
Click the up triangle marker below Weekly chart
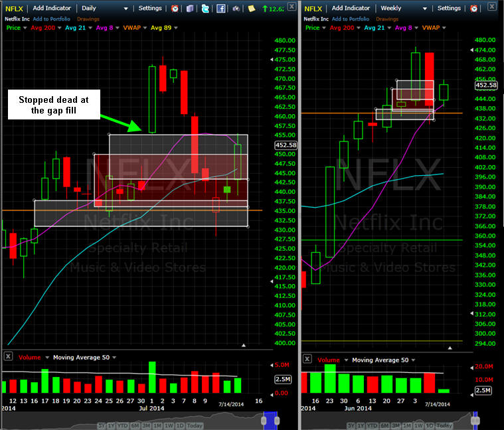[450, 348]
